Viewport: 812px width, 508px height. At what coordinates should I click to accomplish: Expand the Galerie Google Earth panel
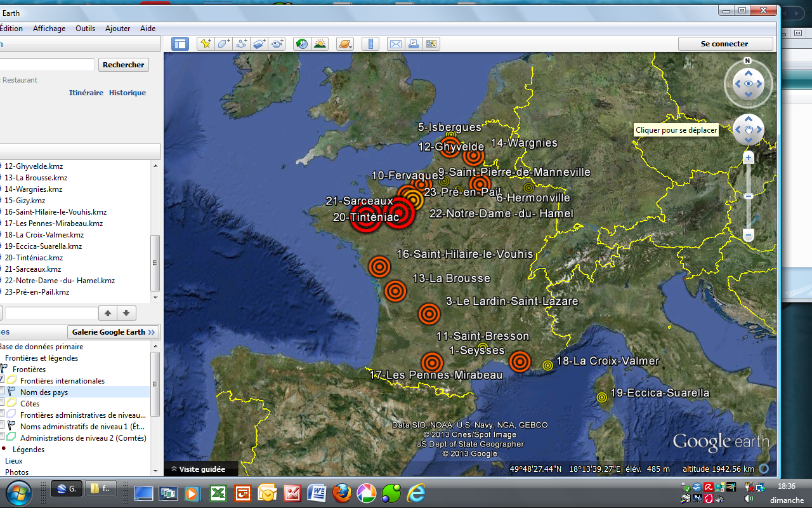tap(113, 332)
